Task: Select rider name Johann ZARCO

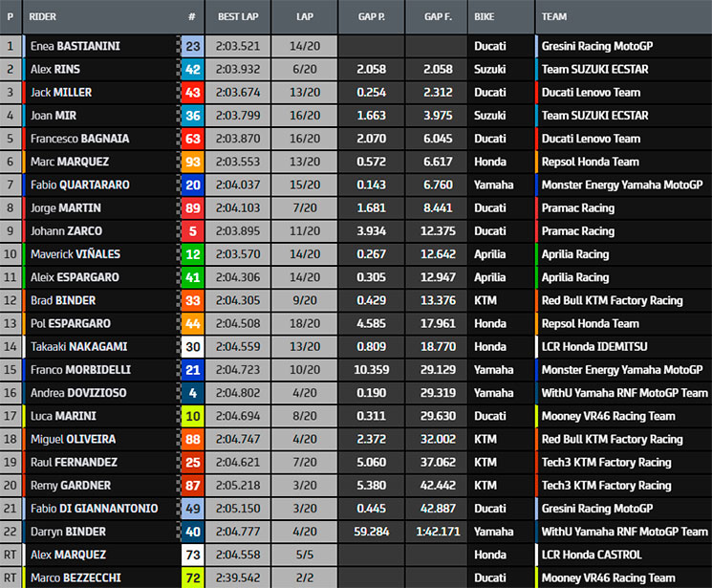Action: [66, 231]
